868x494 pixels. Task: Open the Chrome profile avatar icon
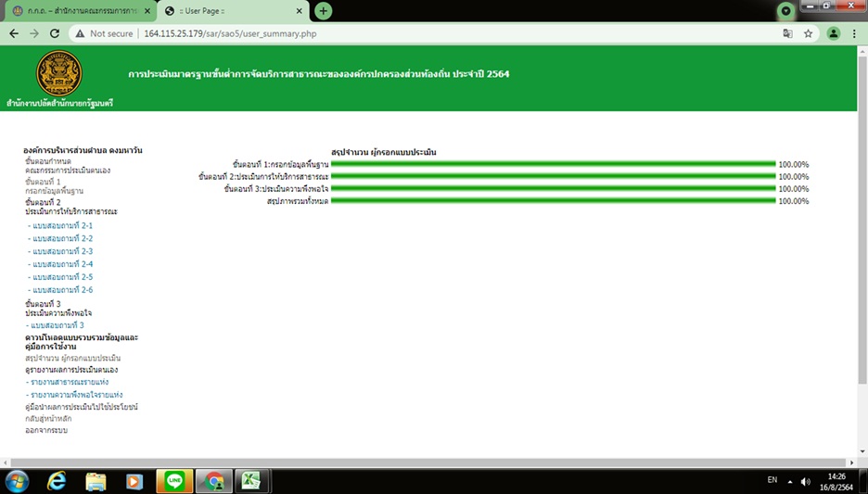pyautogui.click(x=833, y=33)
